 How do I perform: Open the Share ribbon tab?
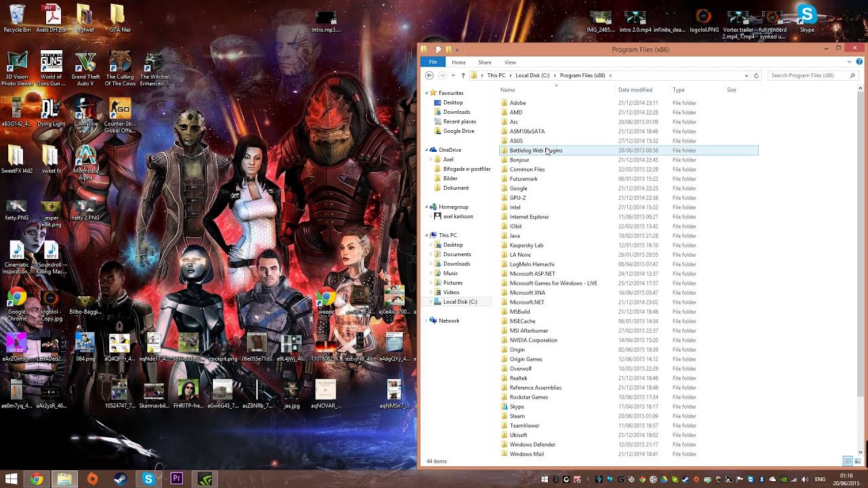click(484, 62)
